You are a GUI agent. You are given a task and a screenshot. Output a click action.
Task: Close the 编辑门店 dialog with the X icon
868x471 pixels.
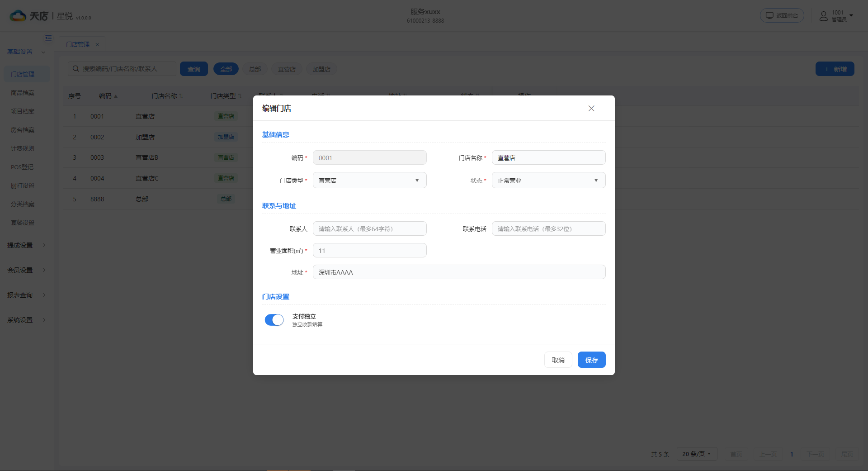tap(591, 109)
